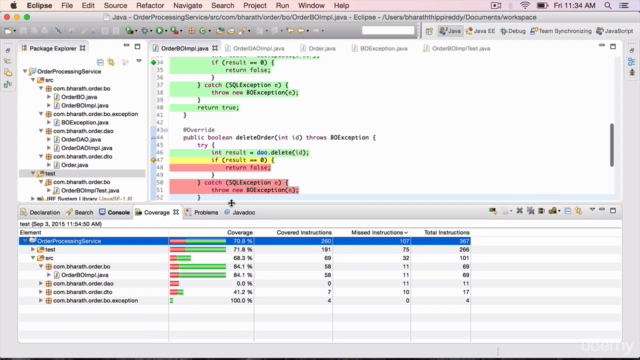Expand OrderBOImplTest.java in Package Explorer

pos(49,191)
